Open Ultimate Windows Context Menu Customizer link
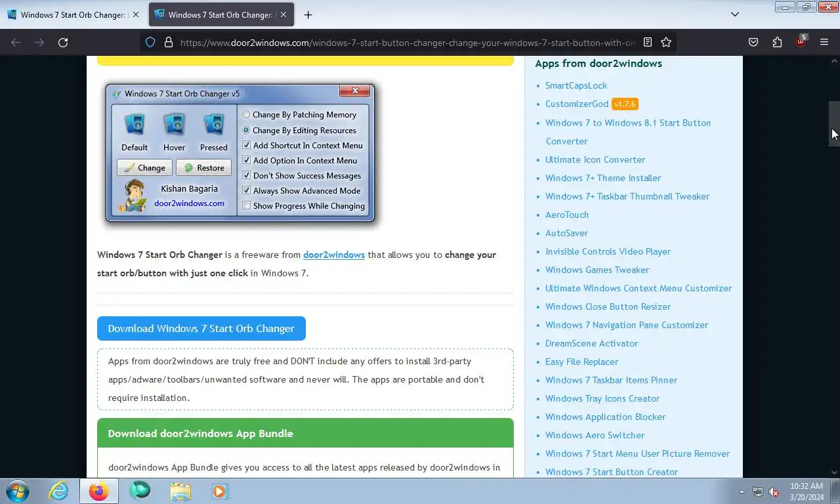 [639, 288]
